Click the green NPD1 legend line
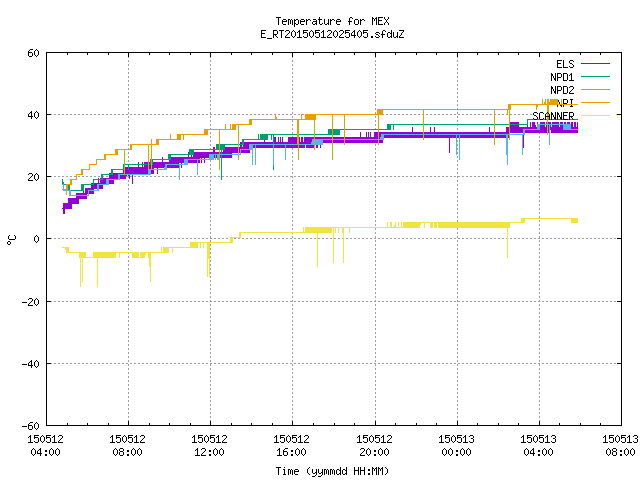Screen dimensions: 640x480 click(x=595, y=76)
